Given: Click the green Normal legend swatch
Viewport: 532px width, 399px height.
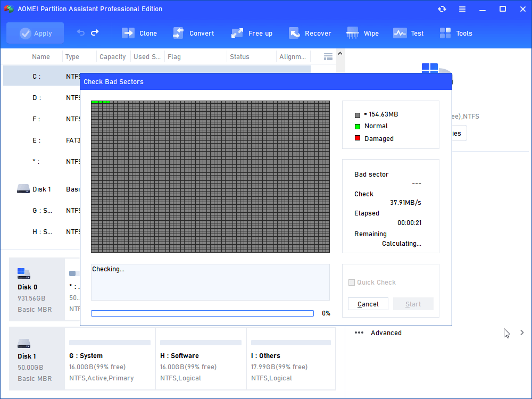Looking at the screenshot, I should tap(358, 127).
